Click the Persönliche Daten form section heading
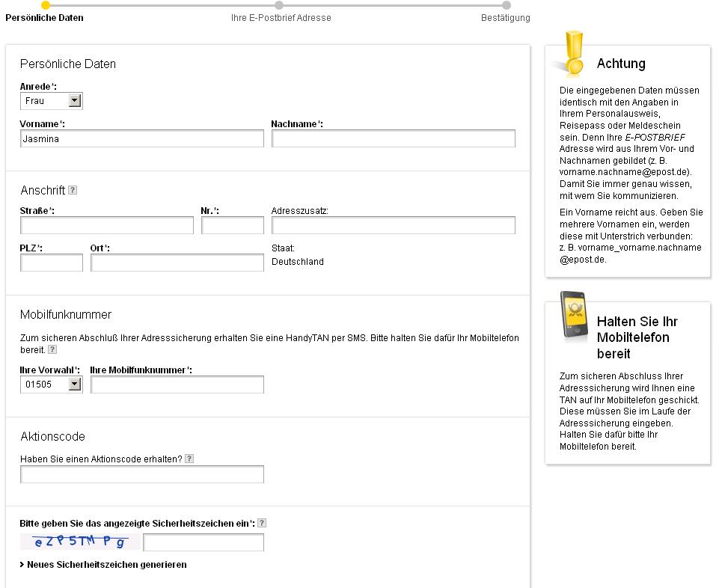Image resolution: width=719 pixels, height=588 pixels. [68, 64]
